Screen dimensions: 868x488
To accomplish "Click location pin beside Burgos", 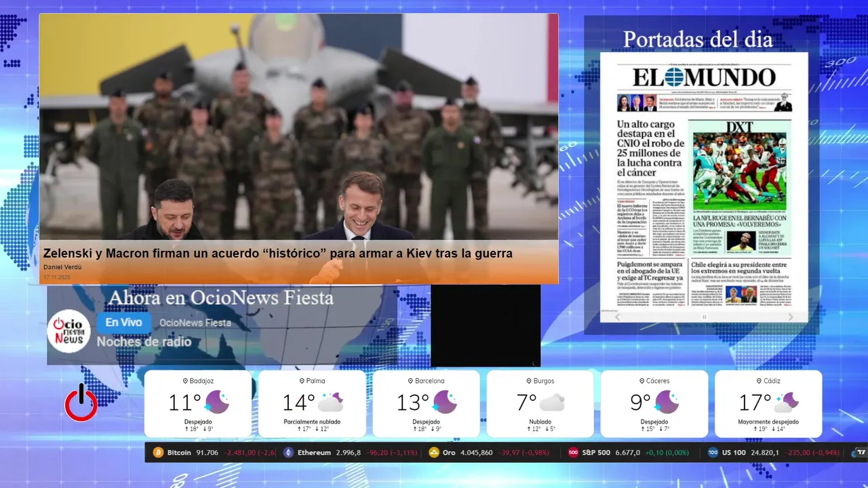I will pyautogui.click(x=528, y=381).
